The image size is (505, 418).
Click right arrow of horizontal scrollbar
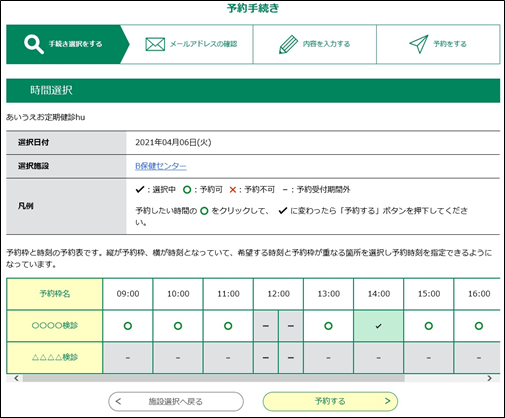tap(489, 378)
